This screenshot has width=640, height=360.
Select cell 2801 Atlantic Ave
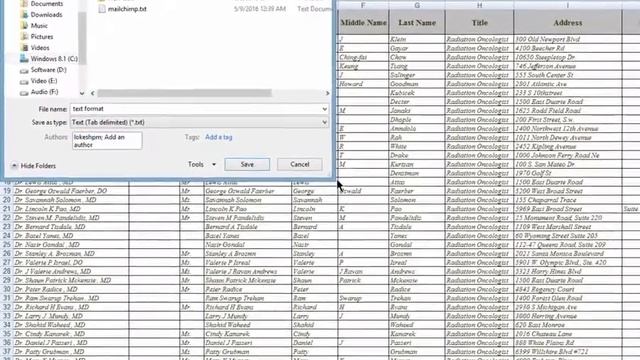tap(568, 84)
